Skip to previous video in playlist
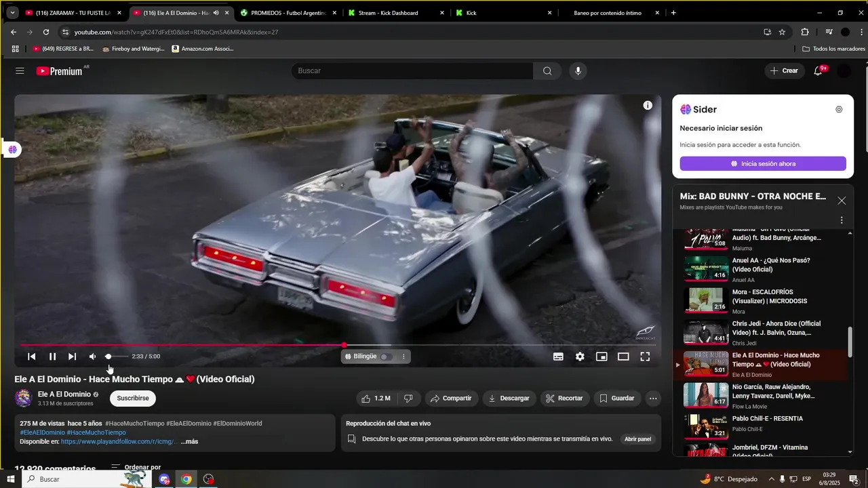Screen dimensions: 868x488 click(x=31, y=357)
